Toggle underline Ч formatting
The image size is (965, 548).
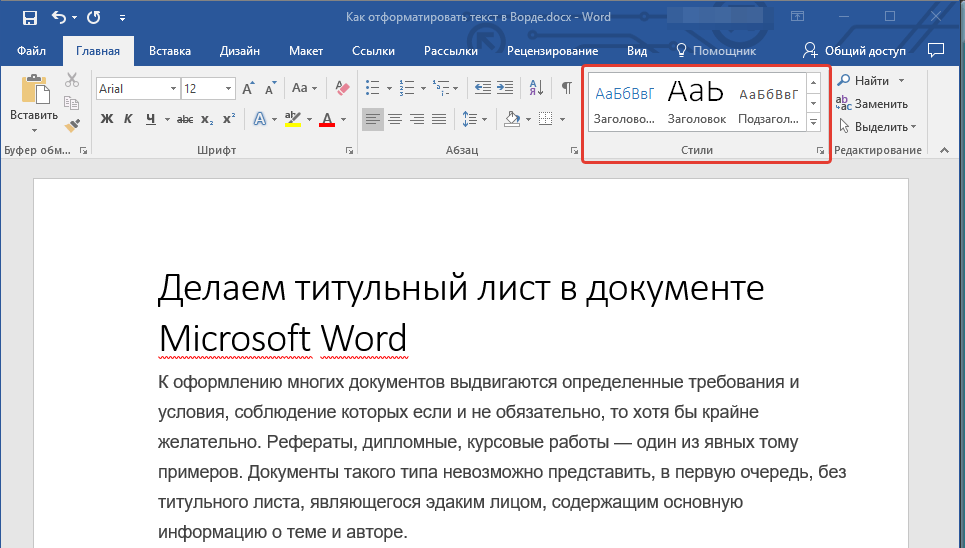(x=151, y=119)
